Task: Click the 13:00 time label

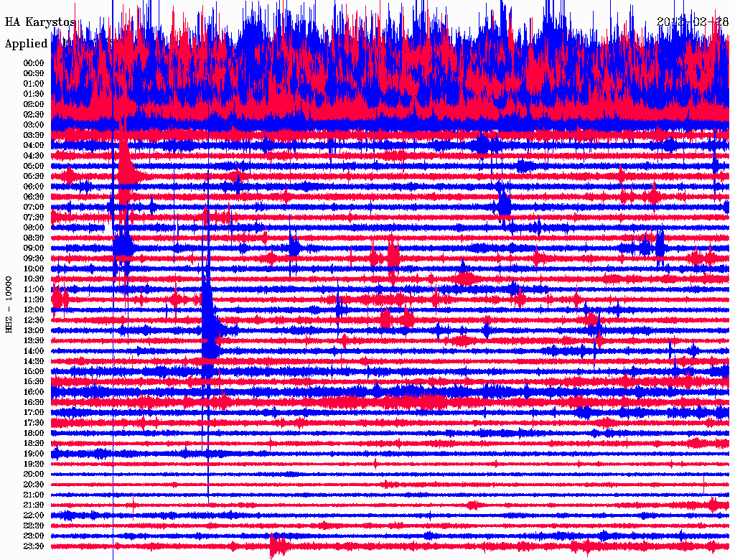Action: (x=34, y=331)
